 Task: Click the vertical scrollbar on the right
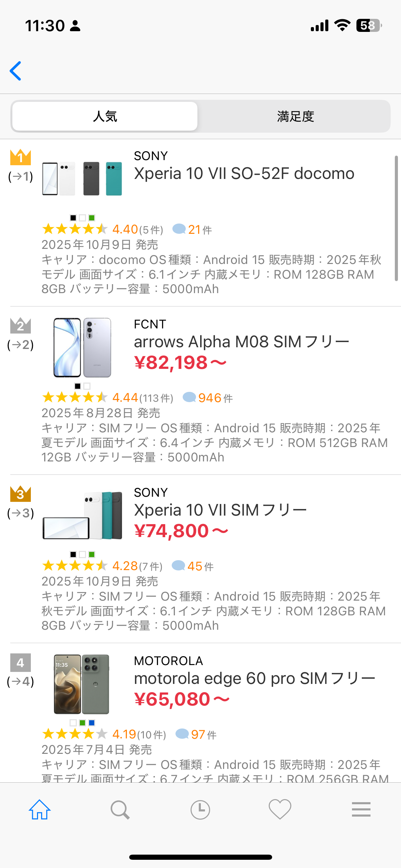[x=396, y=218]
